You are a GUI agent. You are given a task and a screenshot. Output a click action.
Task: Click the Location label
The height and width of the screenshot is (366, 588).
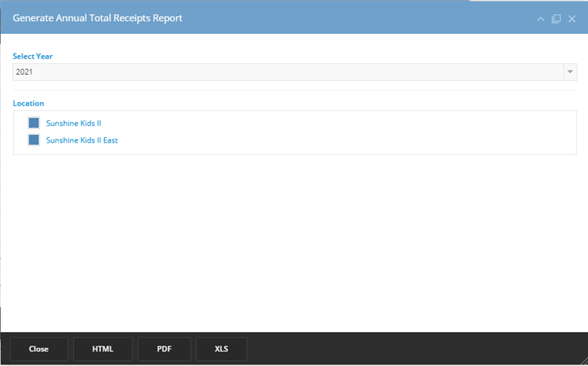(x=28, y=103)
